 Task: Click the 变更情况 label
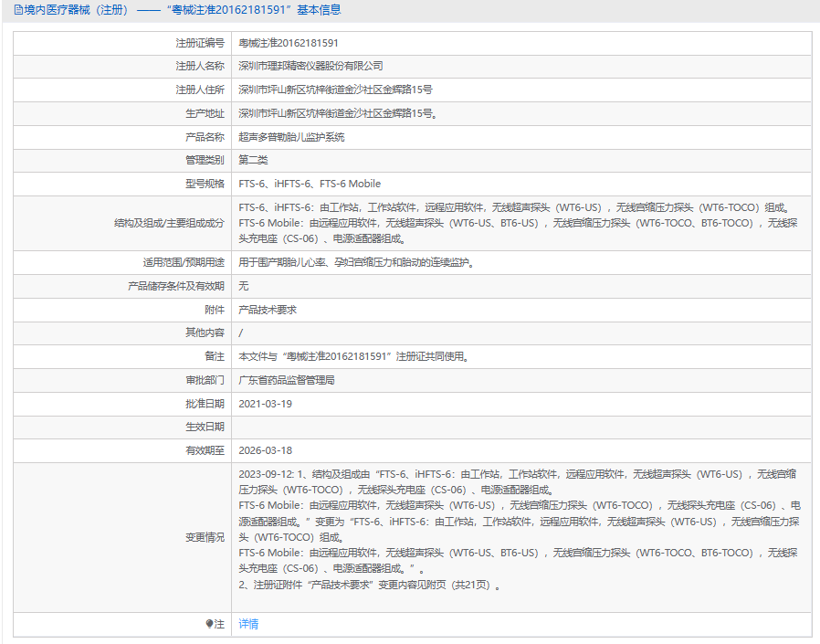click(x=205, y=537)
